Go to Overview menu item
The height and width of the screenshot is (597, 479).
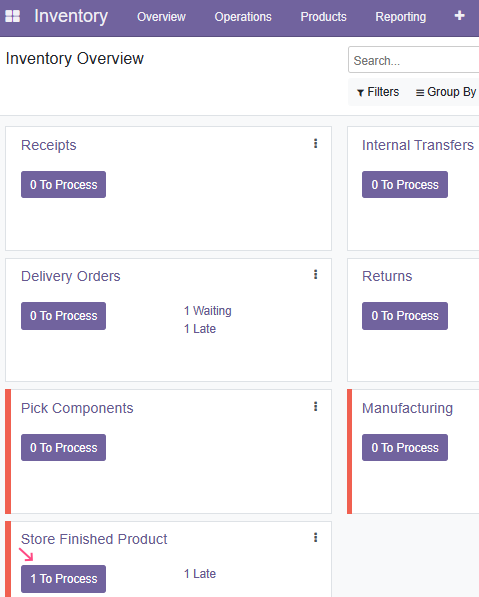[161, 17]
